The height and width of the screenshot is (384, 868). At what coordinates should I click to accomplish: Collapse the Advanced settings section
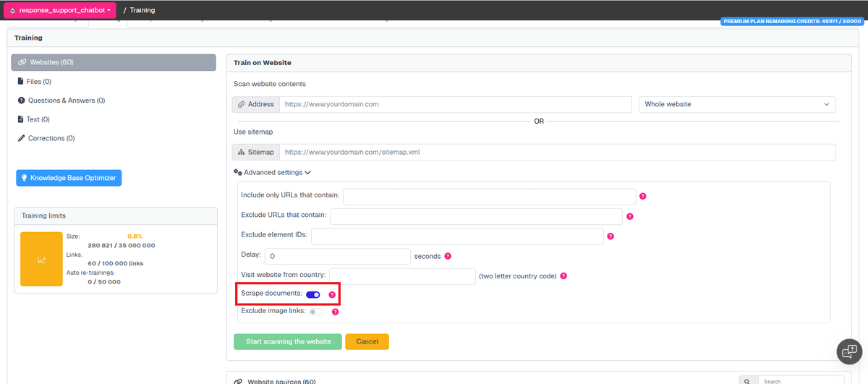tap(273, 173)
